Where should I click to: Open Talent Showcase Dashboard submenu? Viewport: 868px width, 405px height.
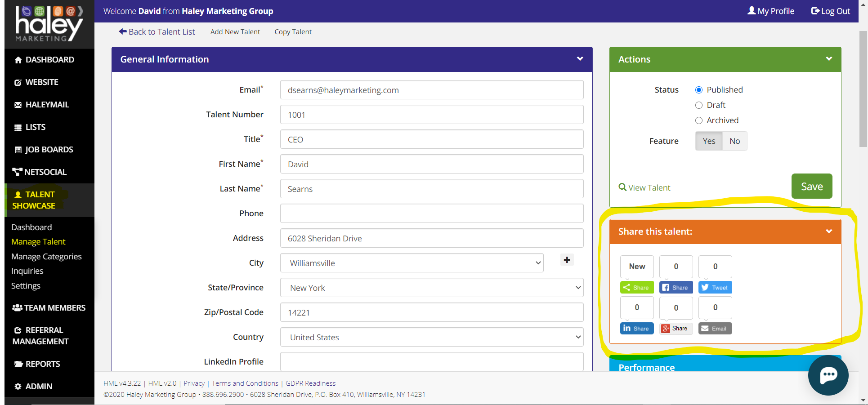point(31,227)
